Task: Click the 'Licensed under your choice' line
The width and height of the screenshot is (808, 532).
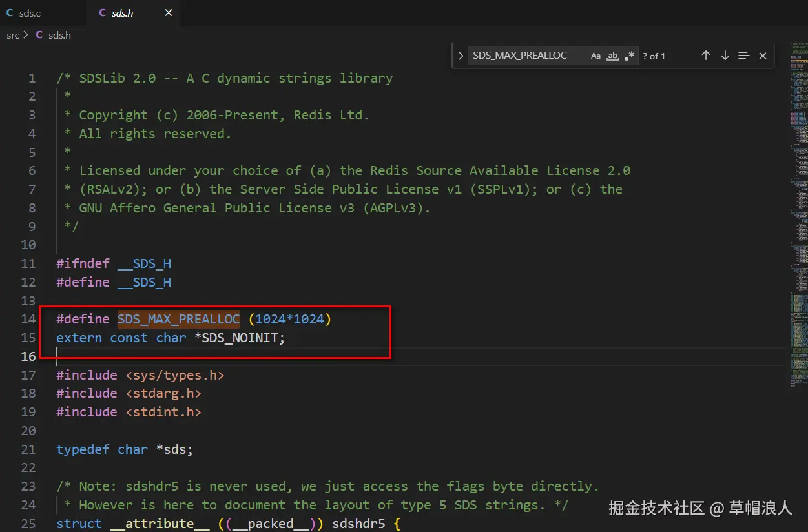Action: [347, 170]
